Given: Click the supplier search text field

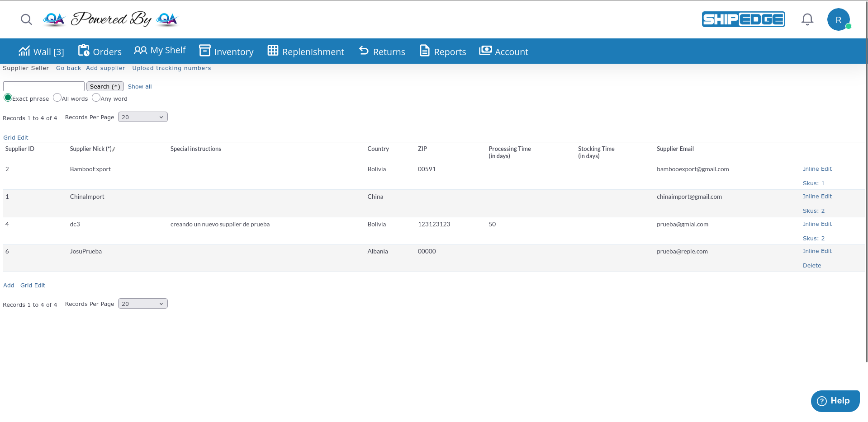Looking at the screenshot, I should tap(44, 86).
